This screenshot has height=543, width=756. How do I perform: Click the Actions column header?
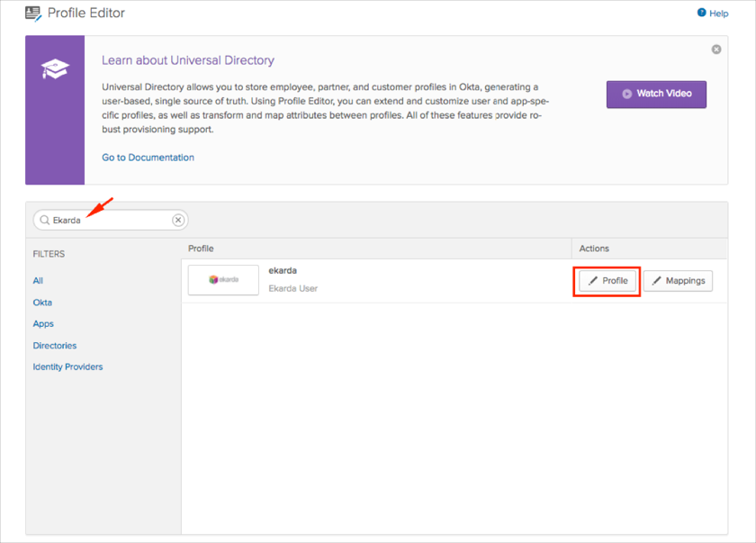tap(594, 249)
